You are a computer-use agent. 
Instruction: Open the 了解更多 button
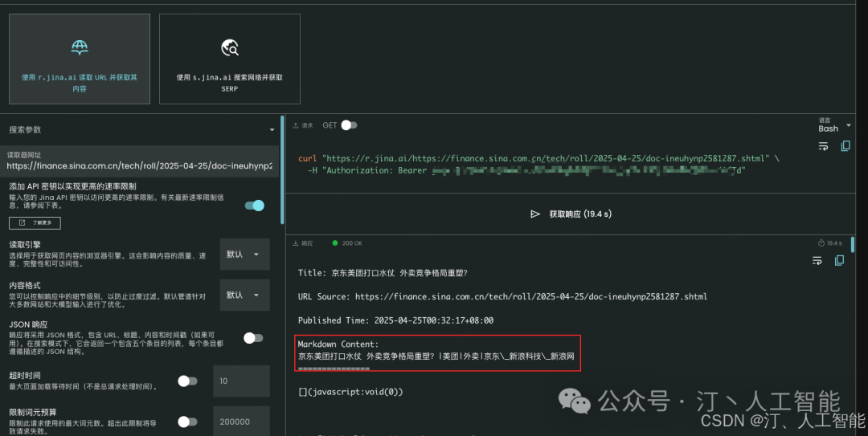coord(35,222)
